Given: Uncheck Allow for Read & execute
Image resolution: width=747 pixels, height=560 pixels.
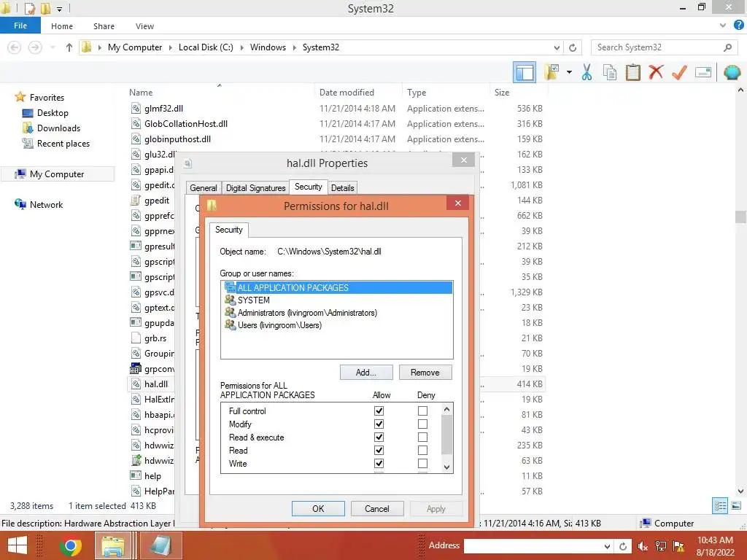Looking at the screenshot, I should point(379,437).
